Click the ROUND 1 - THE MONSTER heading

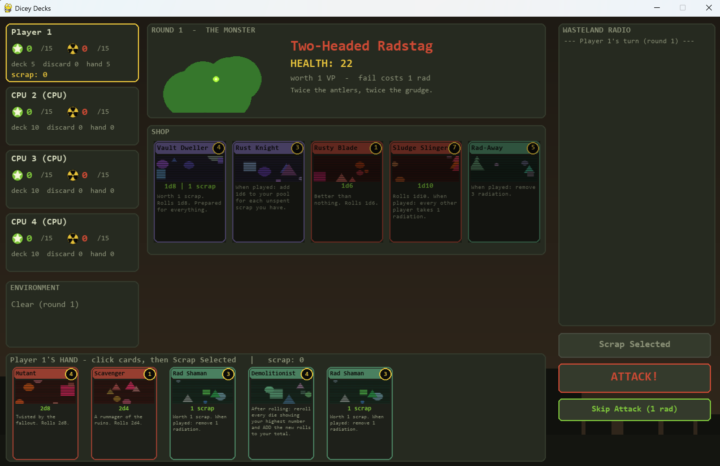point(203,30)
